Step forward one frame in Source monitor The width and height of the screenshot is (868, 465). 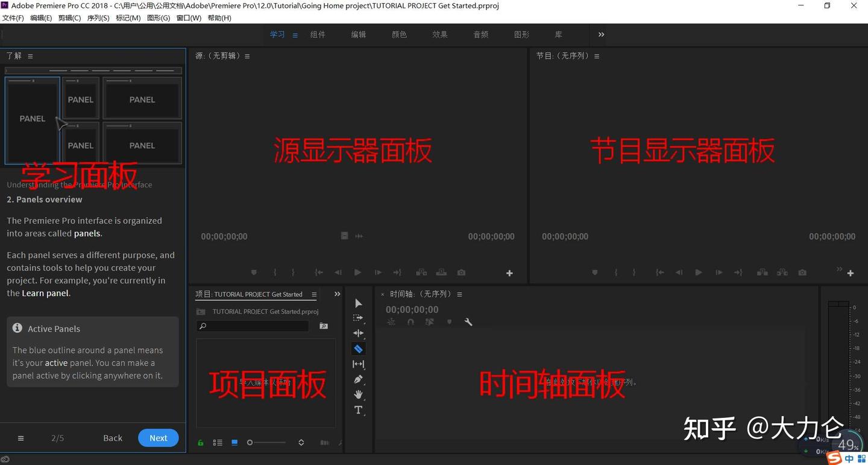(x=378, y=273)
